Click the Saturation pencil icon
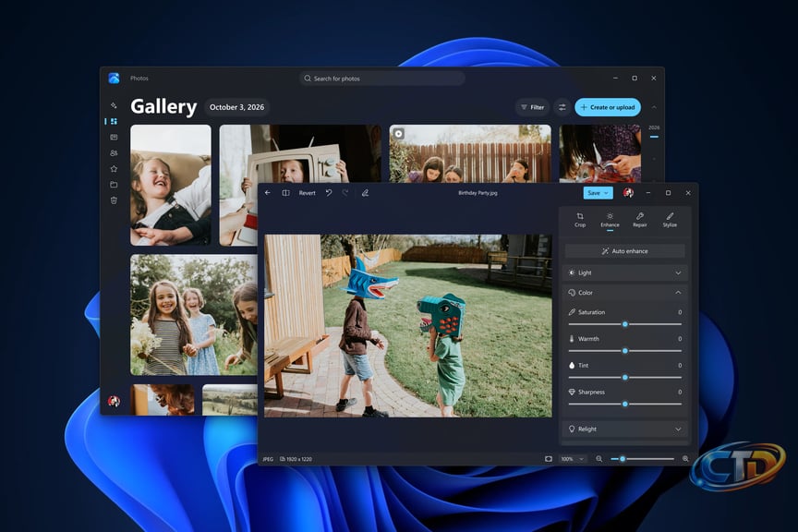Image resolution: width=798 pixels, height=532 pixels. (572, 312)
